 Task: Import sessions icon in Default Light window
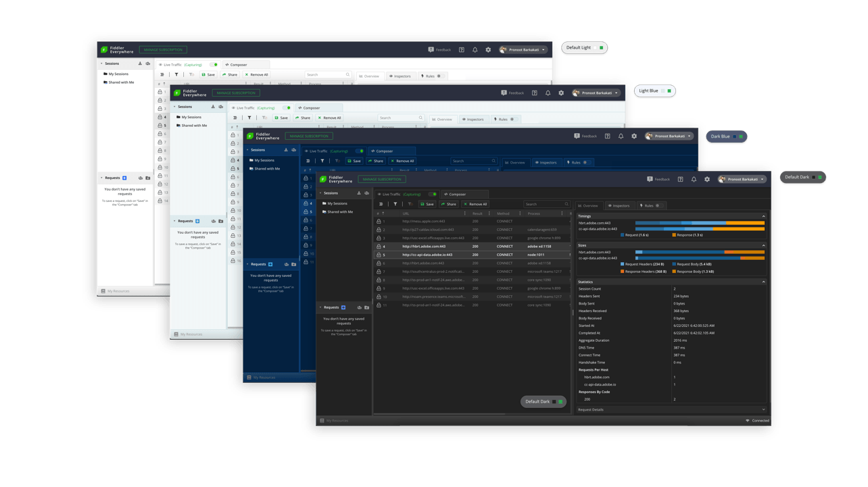click(x=140, y=63)
